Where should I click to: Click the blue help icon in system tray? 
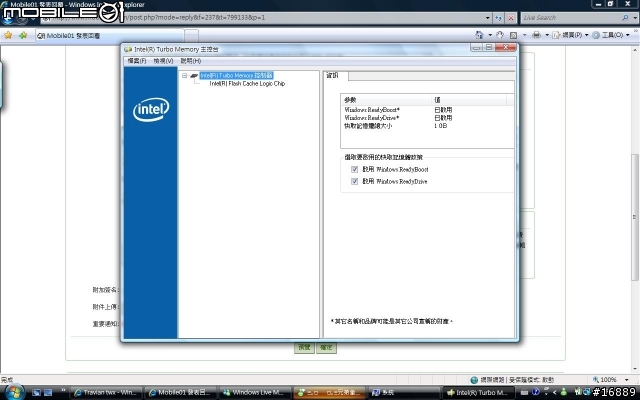pos(536,392)
